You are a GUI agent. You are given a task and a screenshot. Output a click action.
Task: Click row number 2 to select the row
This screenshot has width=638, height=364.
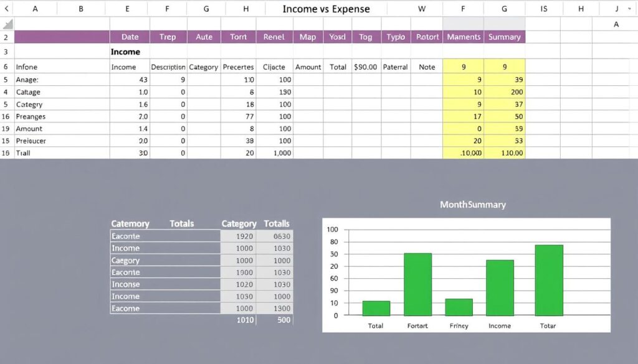[5, 37]
